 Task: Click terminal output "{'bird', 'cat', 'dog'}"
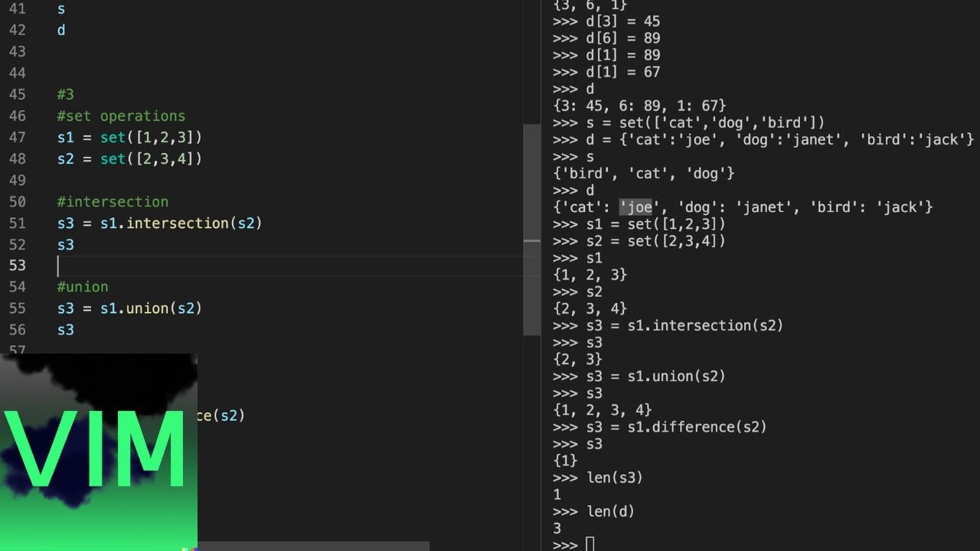(x=643, y=173)
